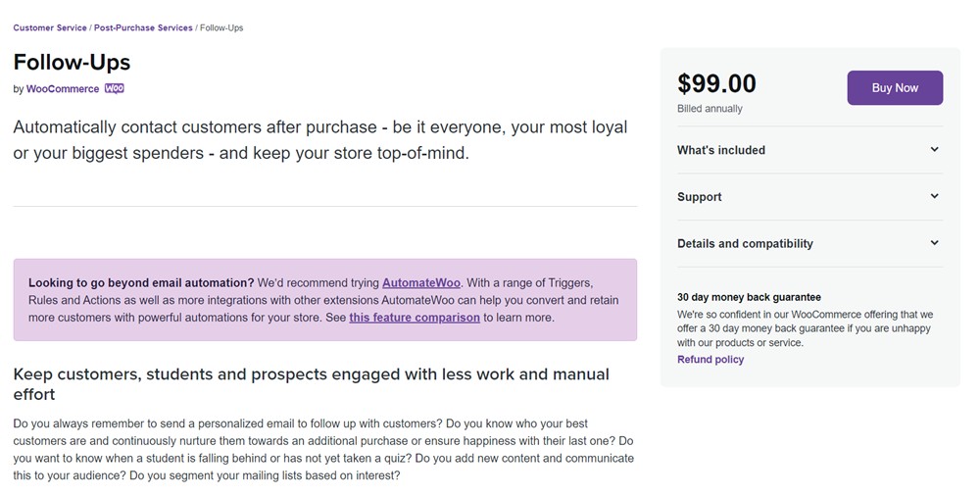Click the "Billed annually" text
980x496 pixels.
coord(710,109)
